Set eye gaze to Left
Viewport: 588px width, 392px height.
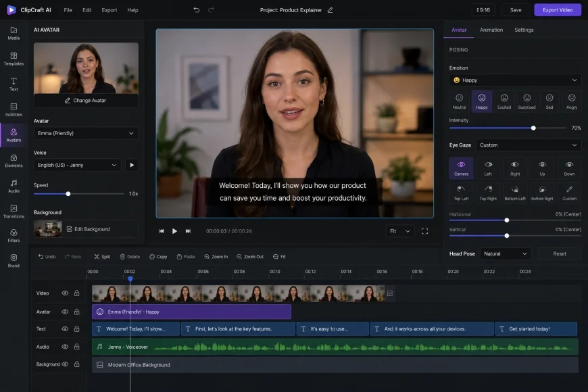[488, 168]
